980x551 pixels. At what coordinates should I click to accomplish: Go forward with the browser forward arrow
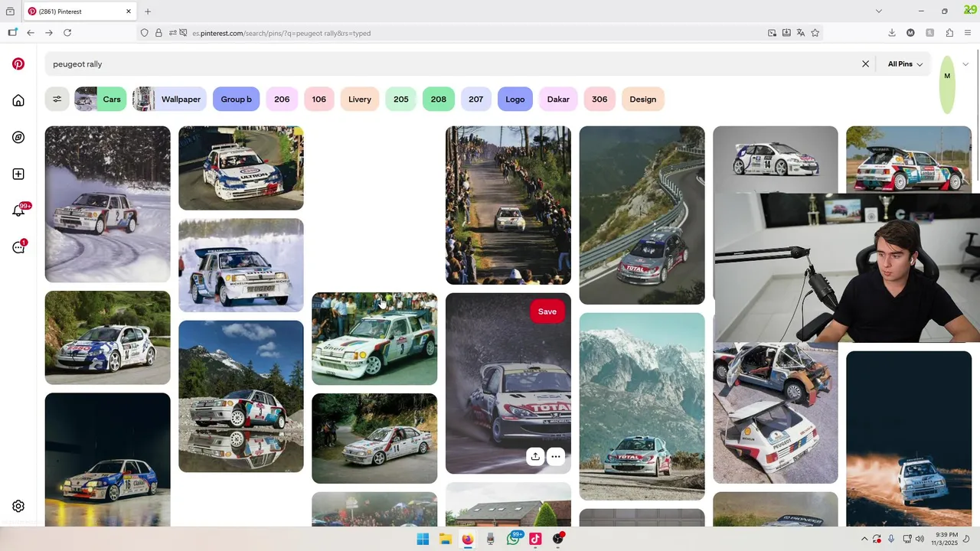pyautogui.click(x=49, y=33)
